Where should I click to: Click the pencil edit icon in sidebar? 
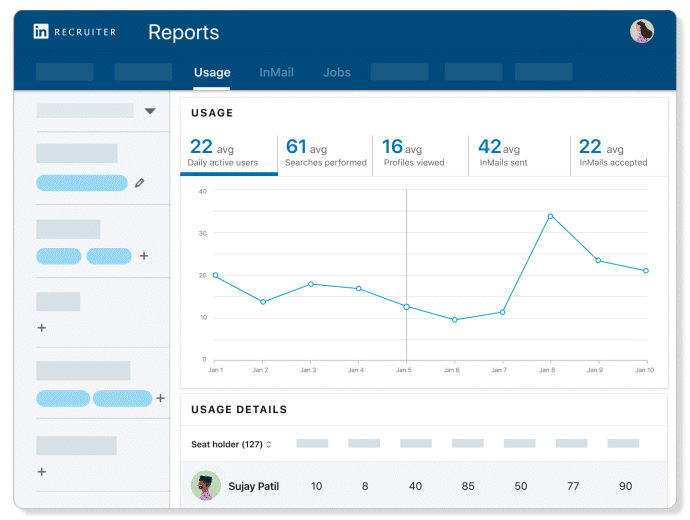pyautogui.click(x=140, y=183)
